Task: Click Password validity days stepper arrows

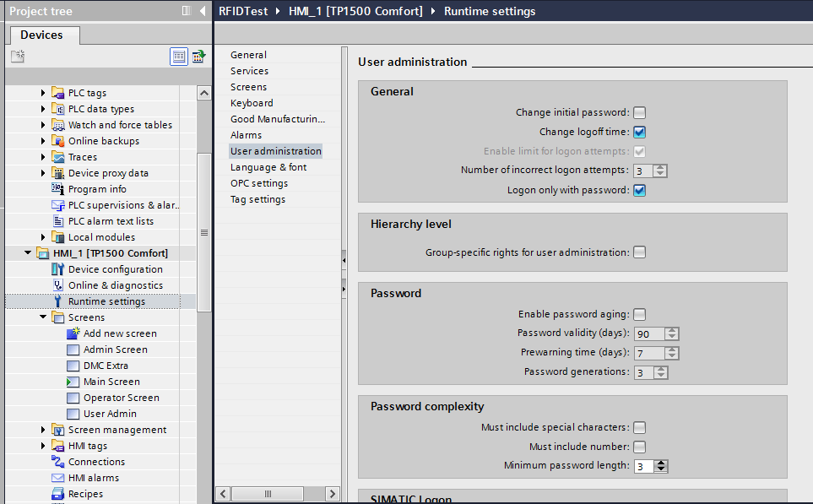Action: coord(672,334)
